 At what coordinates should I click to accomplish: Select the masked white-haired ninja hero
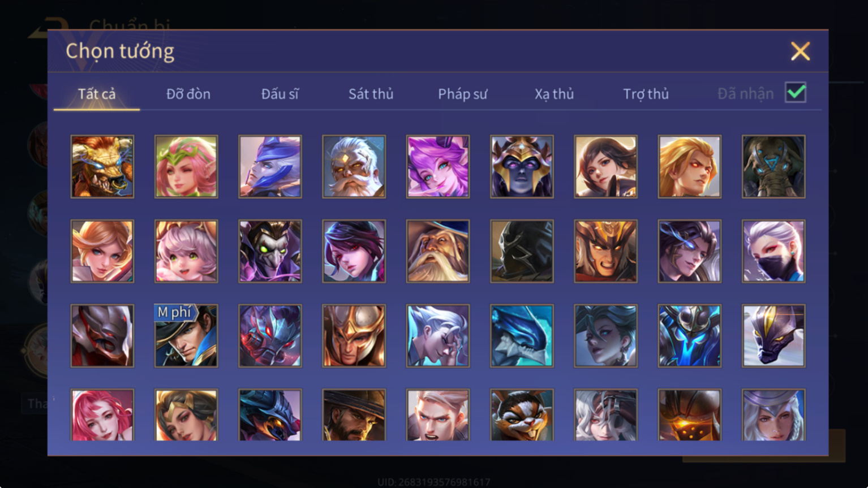[774, 251]
